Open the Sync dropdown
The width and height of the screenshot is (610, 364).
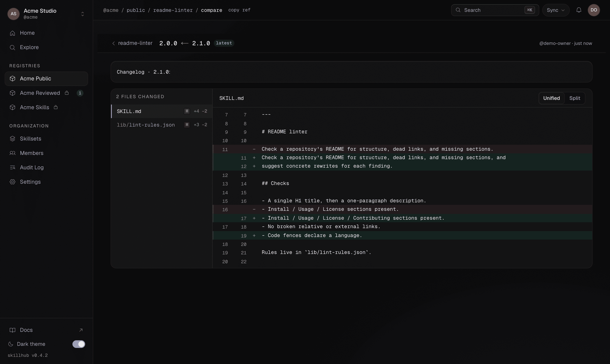pos(556,10)
